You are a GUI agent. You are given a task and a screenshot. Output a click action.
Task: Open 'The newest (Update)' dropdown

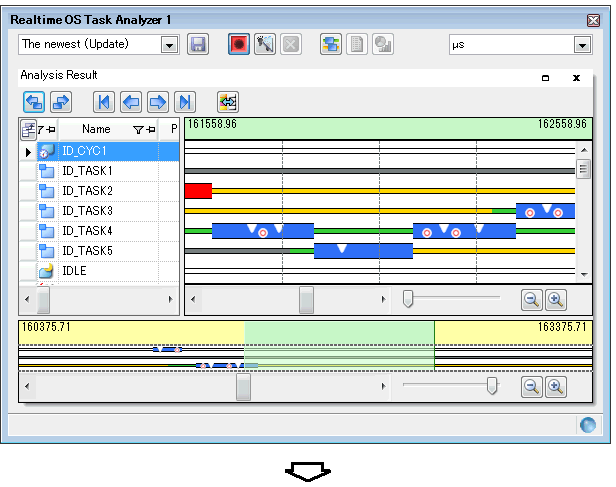[x=168, y=45]
